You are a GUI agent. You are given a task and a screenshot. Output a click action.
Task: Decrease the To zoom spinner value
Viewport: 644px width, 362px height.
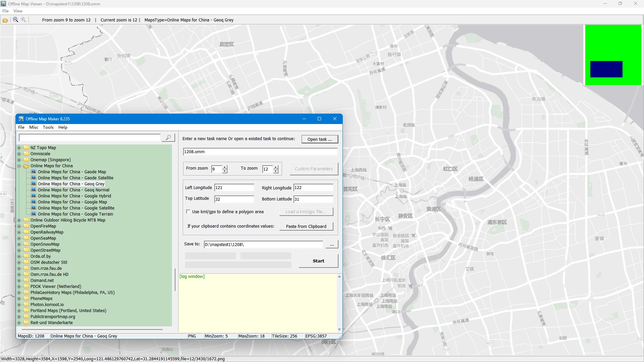pyautogui.click(x=276, y=171)
